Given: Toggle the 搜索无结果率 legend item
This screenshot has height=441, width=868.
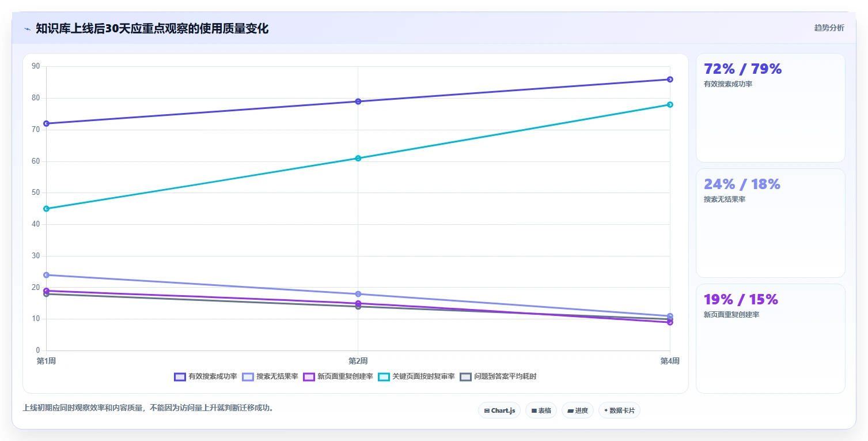Looking at the screenshot, I should pyautogui.click(x=270, y=376).
